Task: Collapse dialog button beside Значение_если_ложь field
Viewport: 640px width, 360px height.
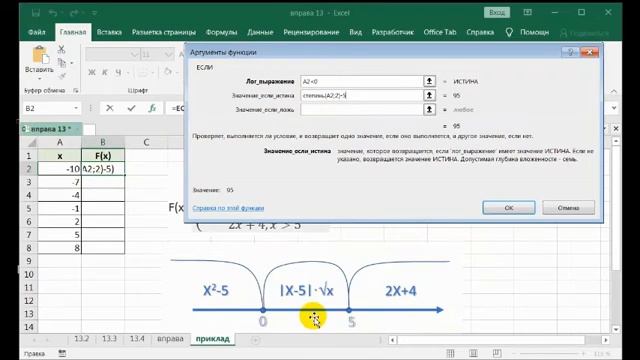Action: (x=429, y=109)
